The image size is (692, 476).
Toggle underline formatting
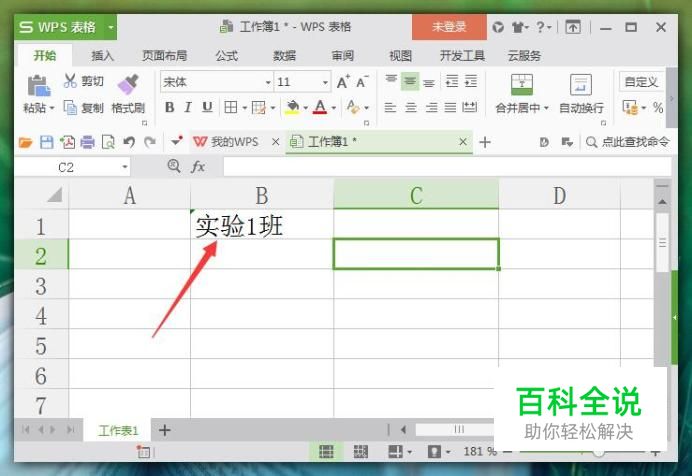tap(207, 107)
